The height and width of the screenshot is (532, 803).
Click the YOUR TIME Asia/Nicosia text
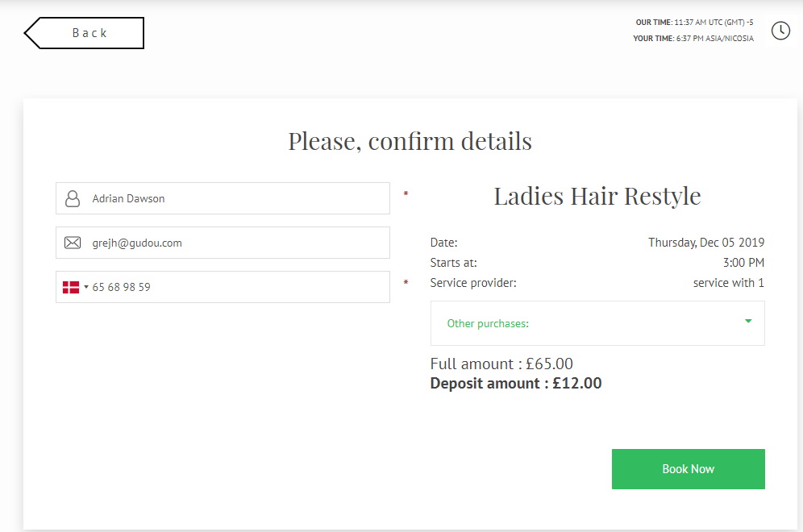point(693,39)
